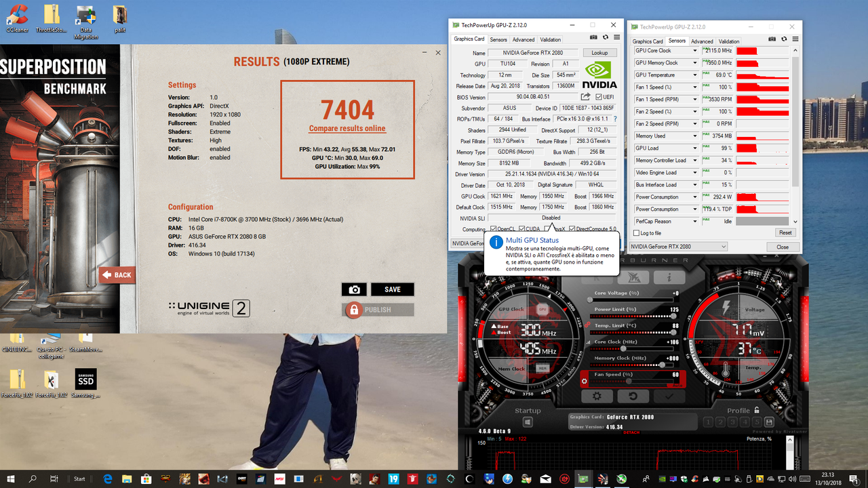Viewport: 868px width, 488px height.
Task: Click camera icon in GPU-Z Graphics Card window
Action: [593, 38]
